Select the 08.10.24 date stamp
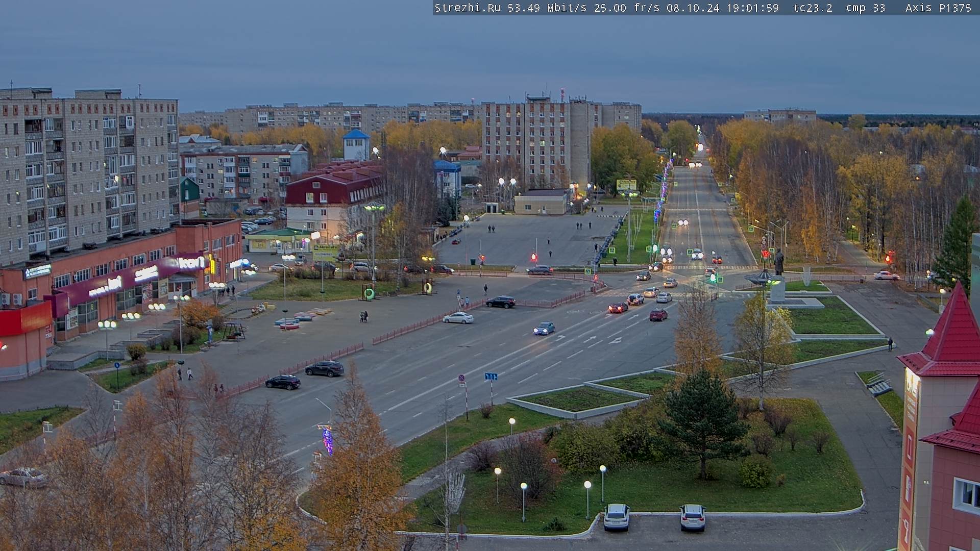The image size is (980, 551). [x=693, y=8]
